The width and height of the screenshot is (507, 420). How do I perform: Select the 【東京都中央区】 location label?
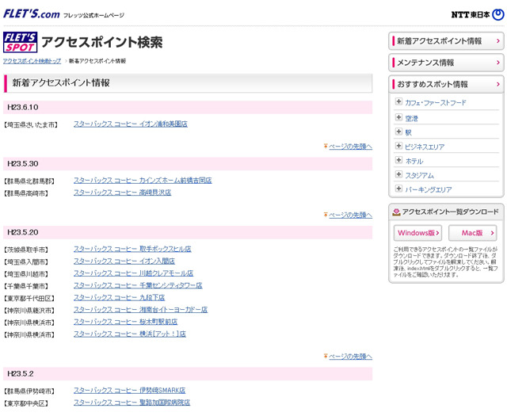tap(26, 403)
